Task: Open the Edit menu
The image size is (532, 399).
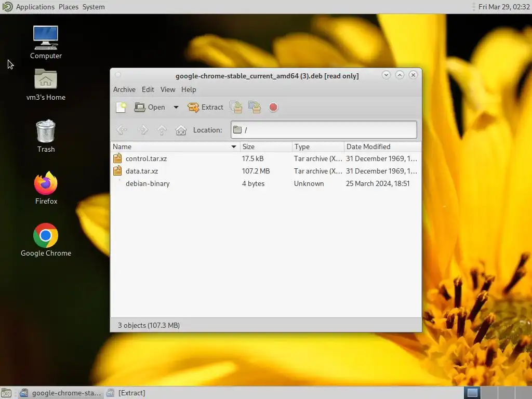Action: (x=148, y=89)
